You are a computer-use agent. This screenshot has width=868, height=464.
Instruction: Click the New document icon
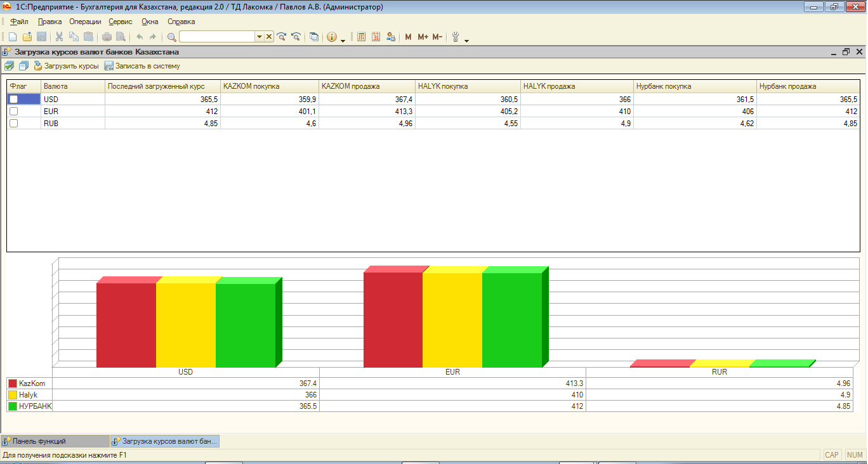[x=13, y=37]
